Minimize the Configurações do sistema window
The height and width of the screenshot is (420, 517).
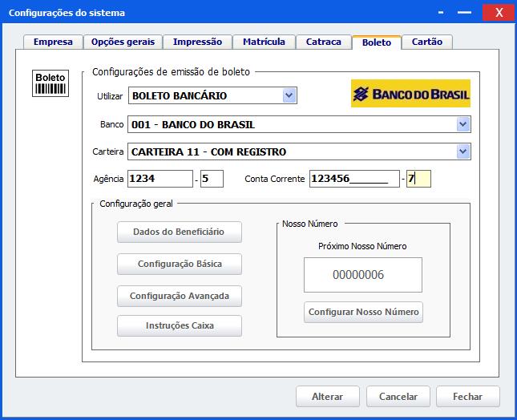(441, 13)
